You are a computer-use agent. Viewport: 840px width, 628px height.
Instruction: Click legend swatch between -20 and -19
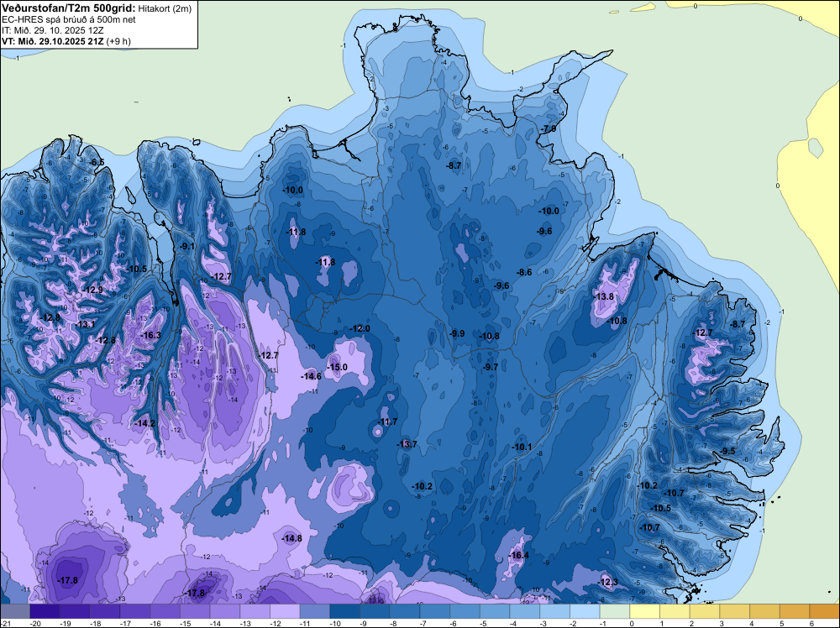click(45, 611)
